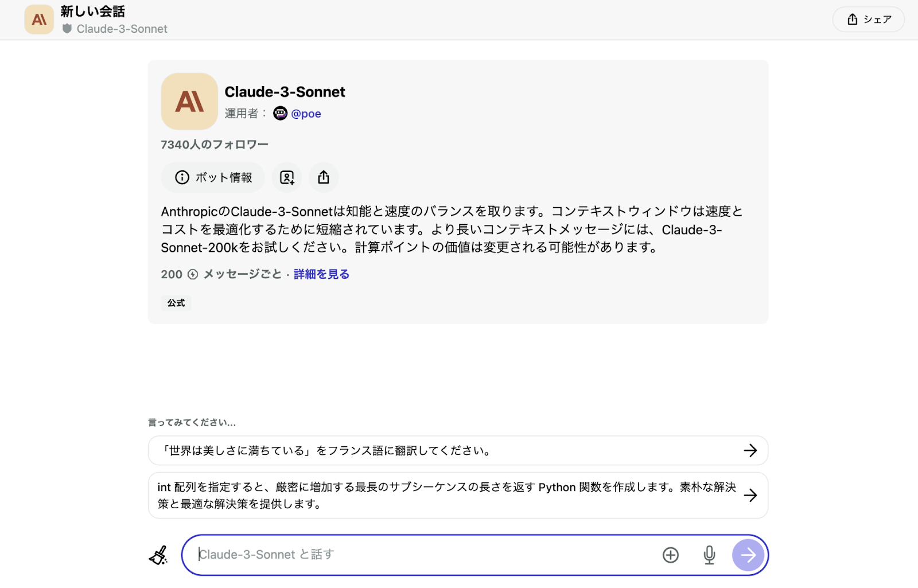Click arrow on Python function suggestion

coord(750,495)
